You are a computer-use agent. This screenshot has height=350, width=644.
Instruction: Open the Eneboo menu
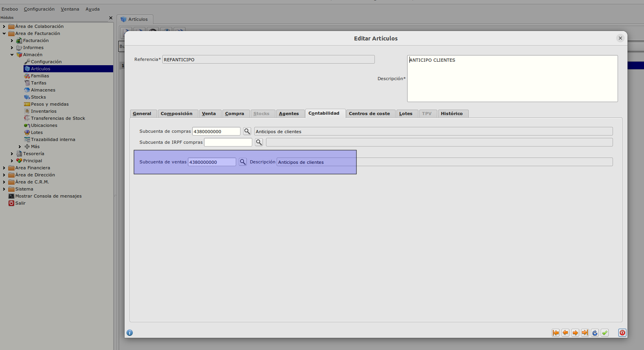10,9
